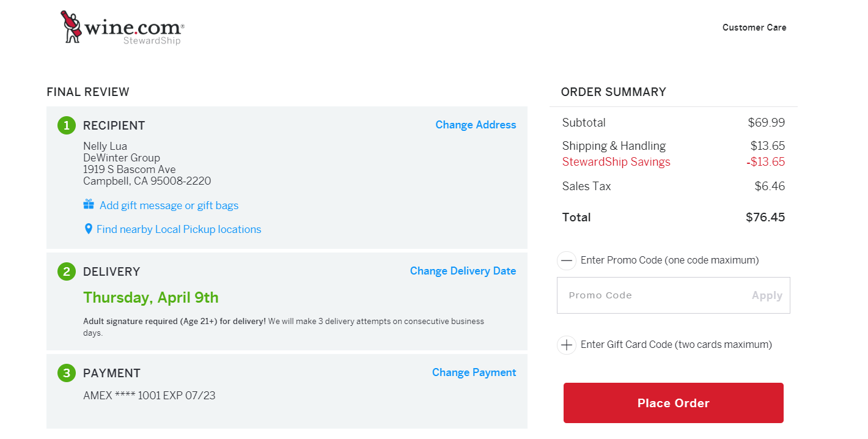This screenshot has width=868, height=439.
Task: Click the red Place Order button
Action: [674, 403]
